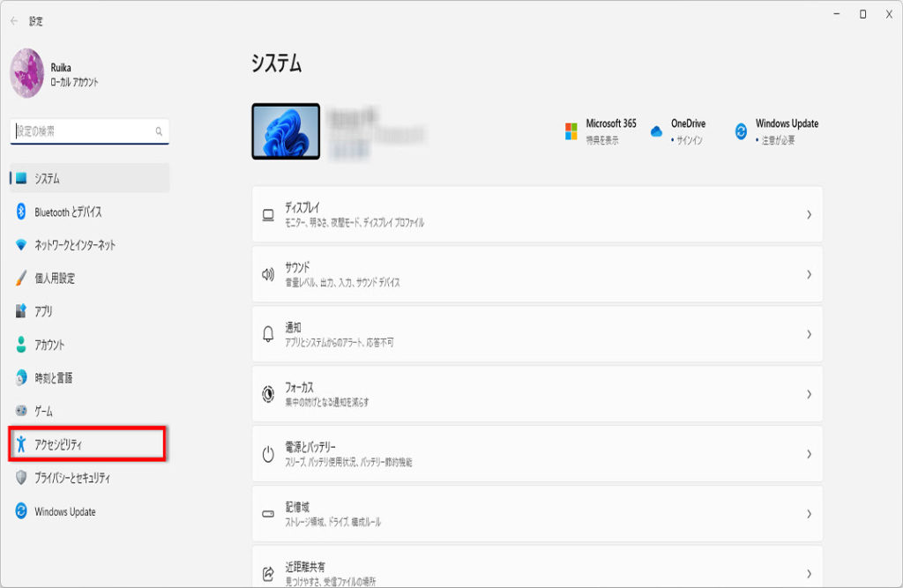Click the Microsoft 365 link at top
Viewport: 903px width, 588px height.
(x=601, y=131)
